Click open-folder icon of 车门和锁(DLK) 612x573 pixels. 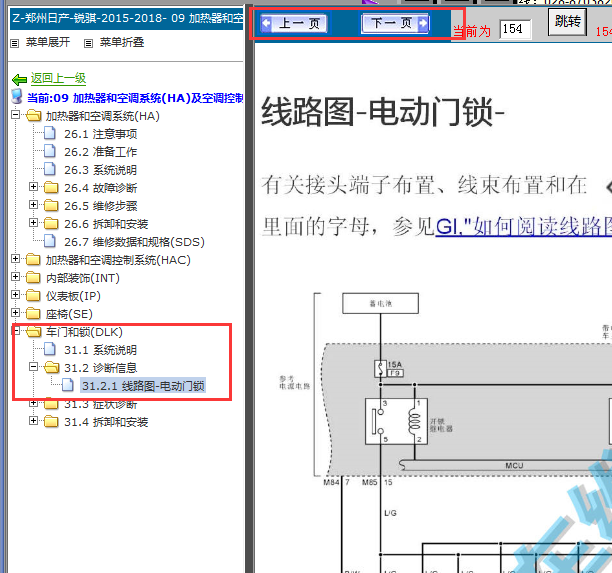coord(34,332)
